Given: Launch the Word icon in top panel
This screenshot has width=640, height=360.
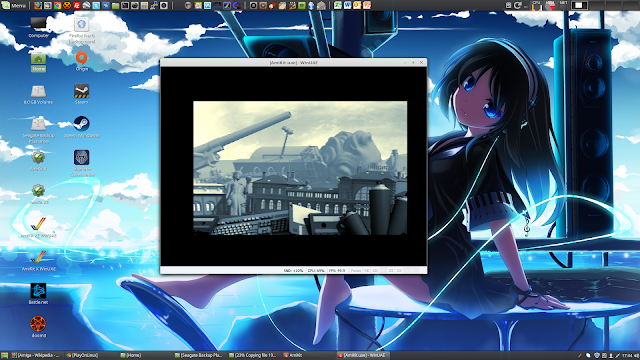Looking at the screenshot, I should (347, 5).
